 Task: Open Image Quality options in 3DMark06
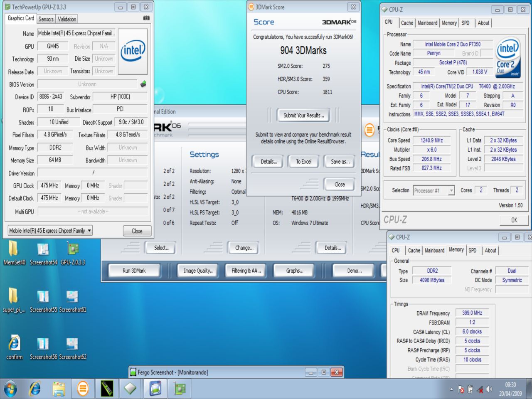point(198,271)
